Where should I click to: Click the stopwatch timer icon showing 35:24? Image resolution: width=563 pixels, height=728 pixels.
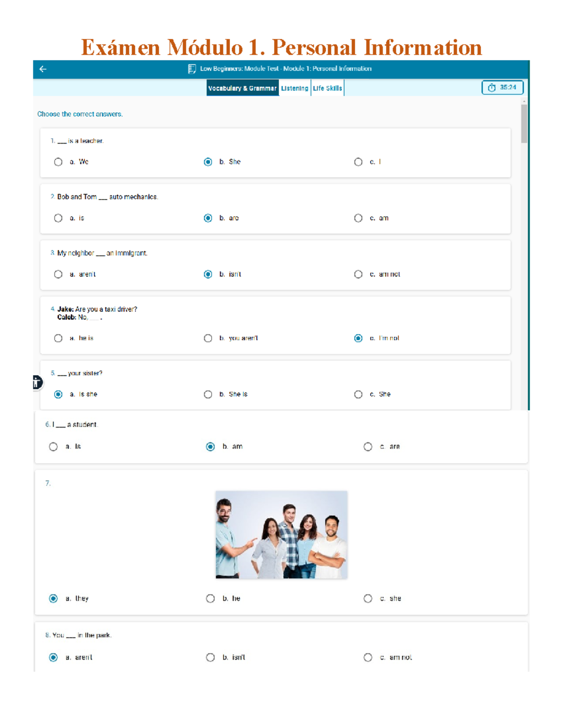pos(491,88)
